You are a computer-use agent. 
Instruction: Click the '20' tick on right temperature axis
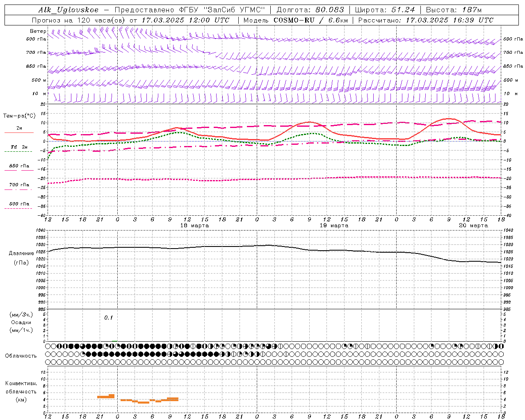(506, 104)
